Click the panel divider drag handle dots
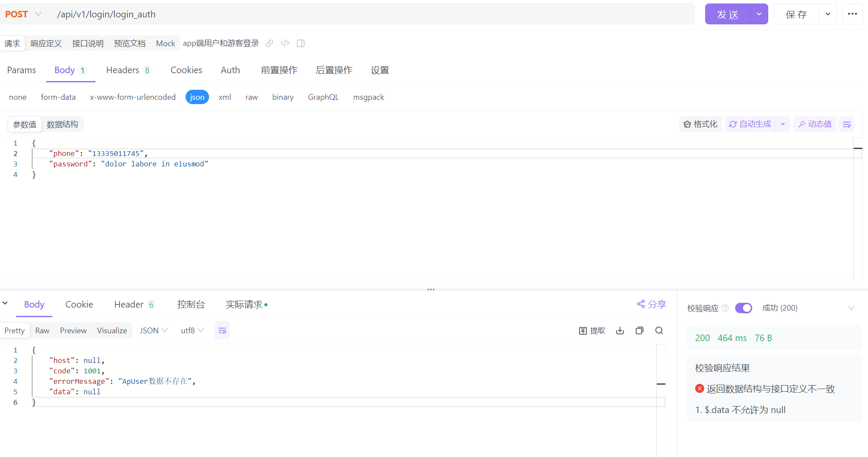 (x=431, y=289)
